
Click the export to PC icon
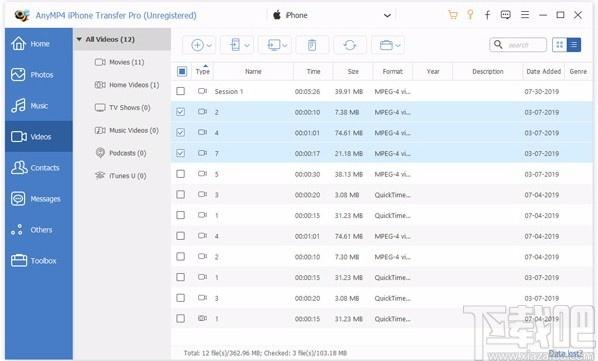(273, 45)
